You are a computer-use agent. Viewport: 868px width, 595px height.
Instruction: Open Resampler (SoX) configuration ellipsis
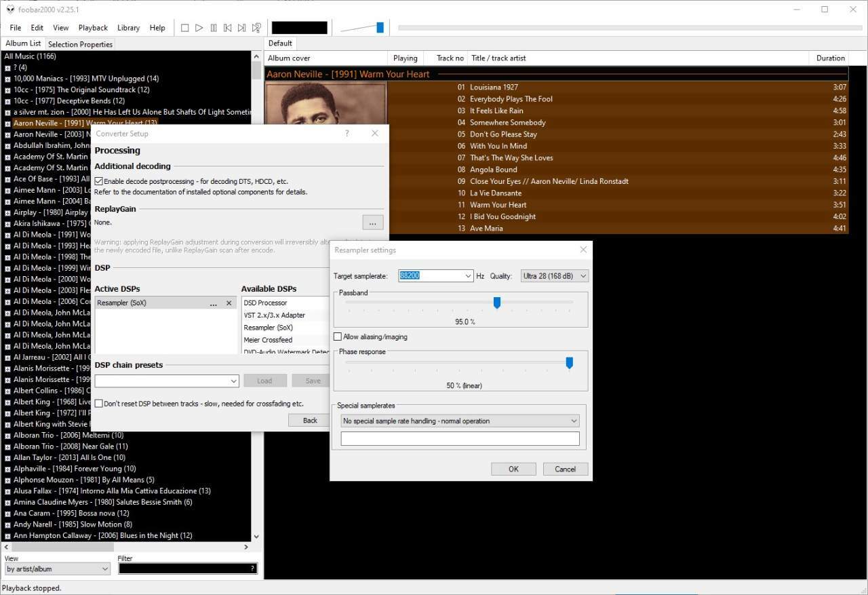[x=214, y=303]
